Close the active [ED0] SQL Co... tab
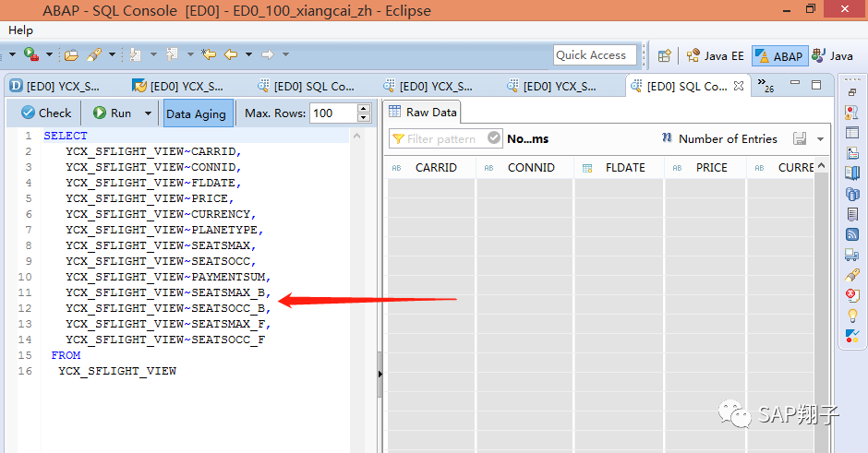The height and width of the screenshot is (453, 868). tap(739, 86)
